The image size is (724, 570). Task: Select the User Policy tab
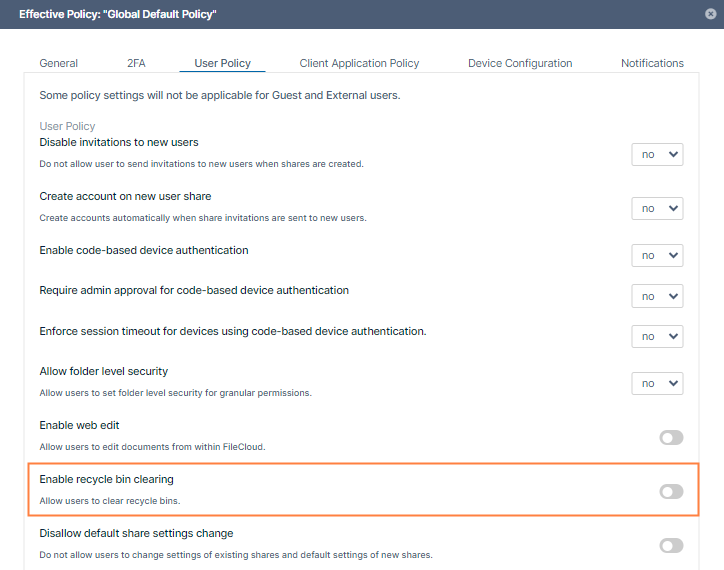222,63
